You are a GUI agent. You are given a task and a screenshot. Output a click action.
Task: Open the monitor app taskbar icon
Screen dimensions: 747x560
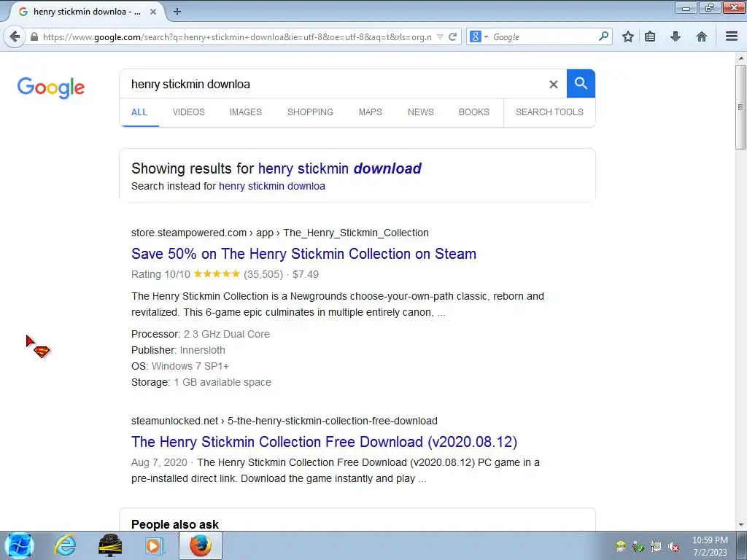click(110, 545)
